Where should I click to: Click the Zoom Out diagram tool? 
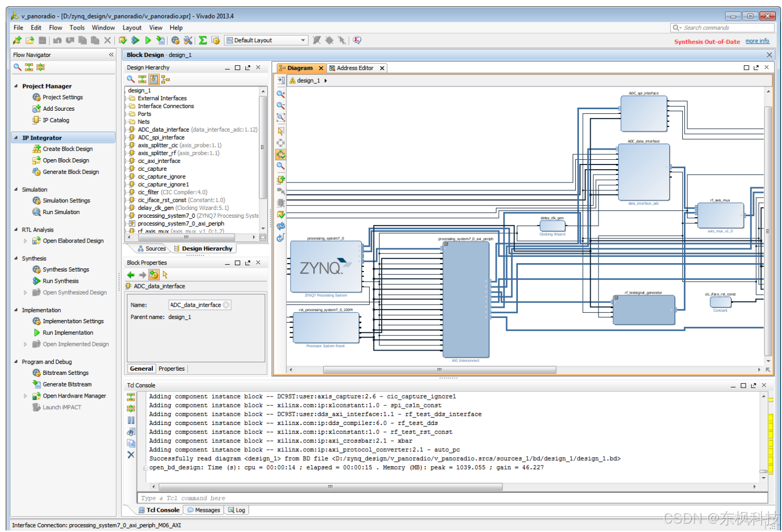click(281, 105)
